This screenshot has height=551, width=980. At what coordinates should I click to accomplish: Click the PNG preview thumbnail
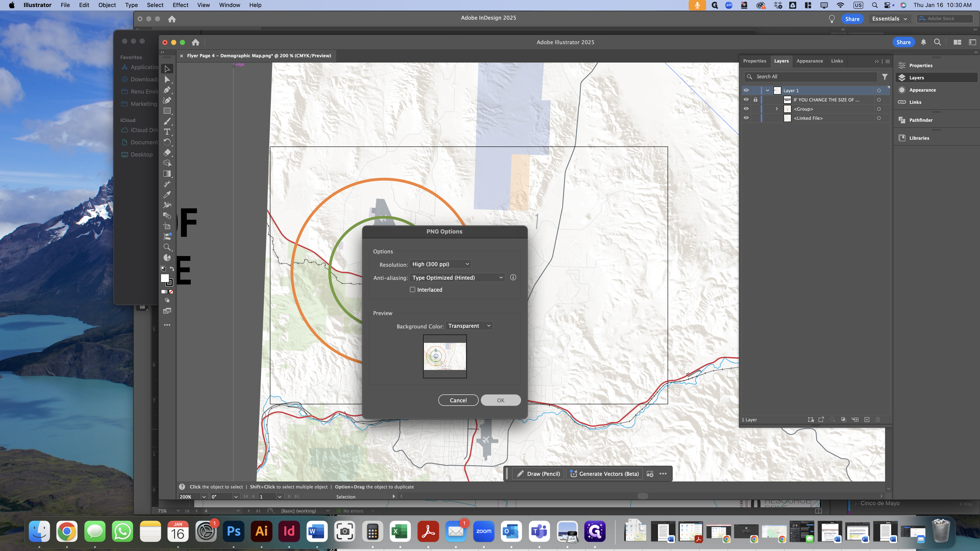(445, 356)
